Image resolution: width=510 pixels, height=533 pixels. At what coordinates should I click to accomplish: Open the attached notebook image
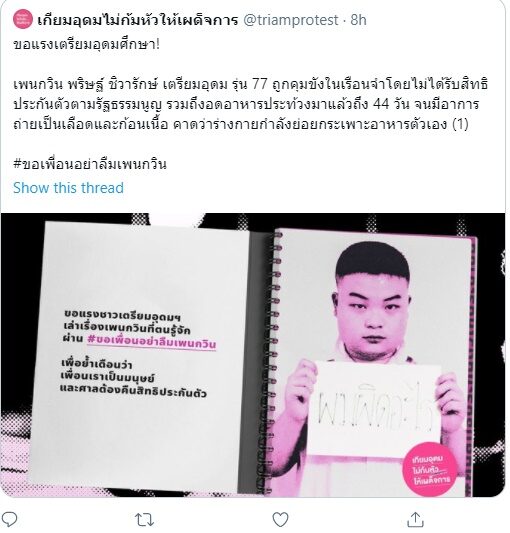coord(253,355)
